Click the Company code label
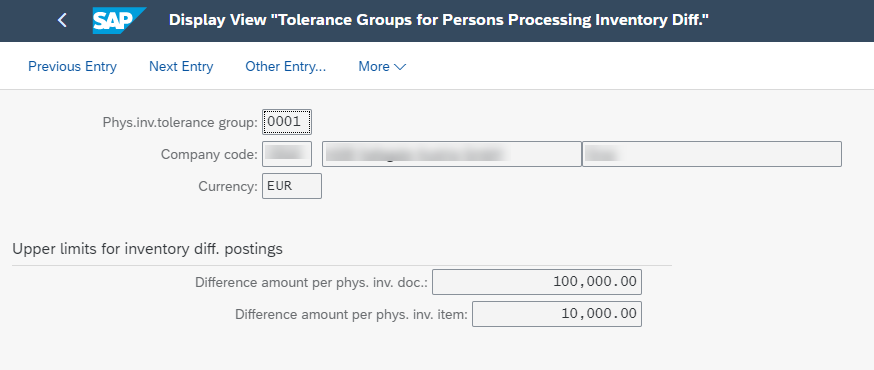Viewport: 874px width, 370px height. (x=210, y=154)
